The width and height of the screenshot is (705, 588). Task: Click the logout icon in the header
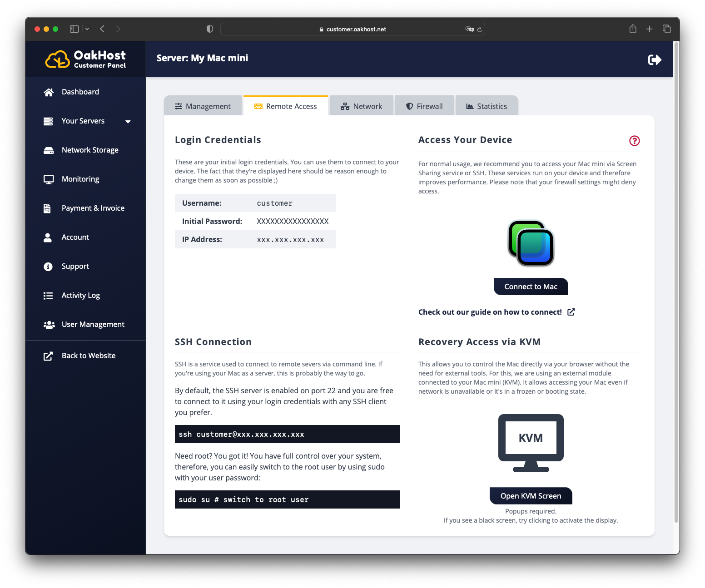(x=655, y=59)
